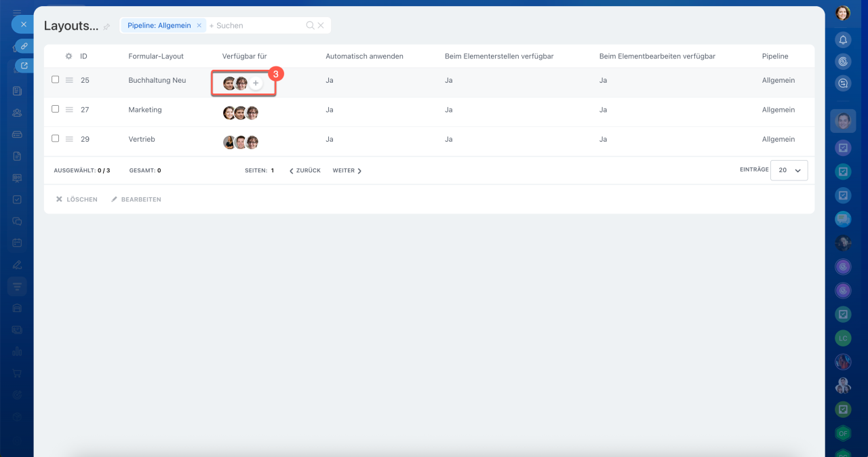Click the search magnifier icon in filter bar
The image size is (868, 457).
[310, 26]
